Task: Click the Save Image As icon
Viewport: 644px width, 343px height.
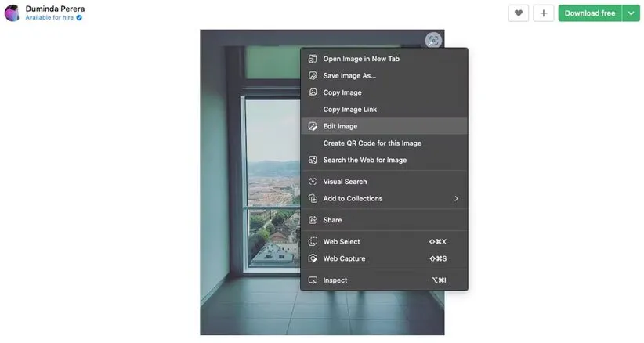Action: pos(313,76)
